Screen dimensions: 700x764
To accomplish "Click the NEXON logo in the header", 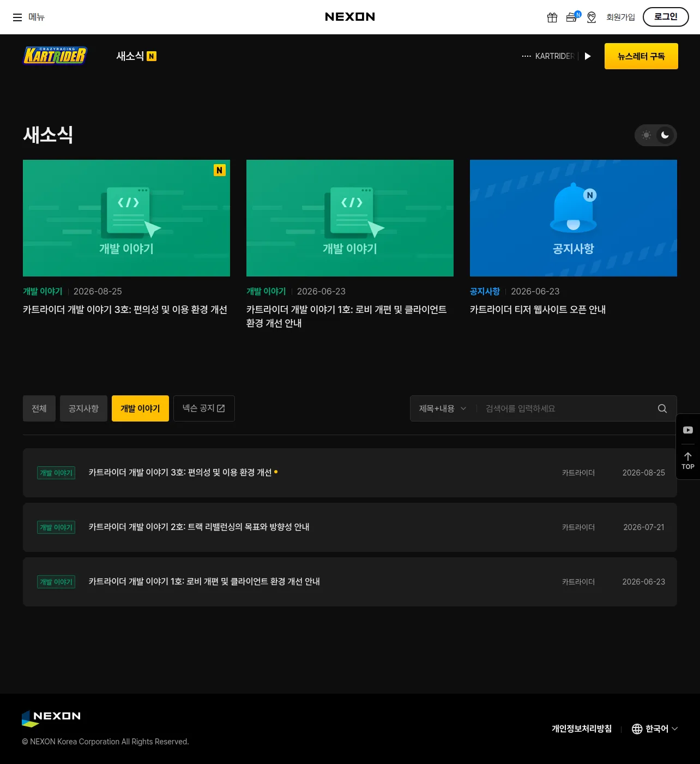I will pos(350,17).
